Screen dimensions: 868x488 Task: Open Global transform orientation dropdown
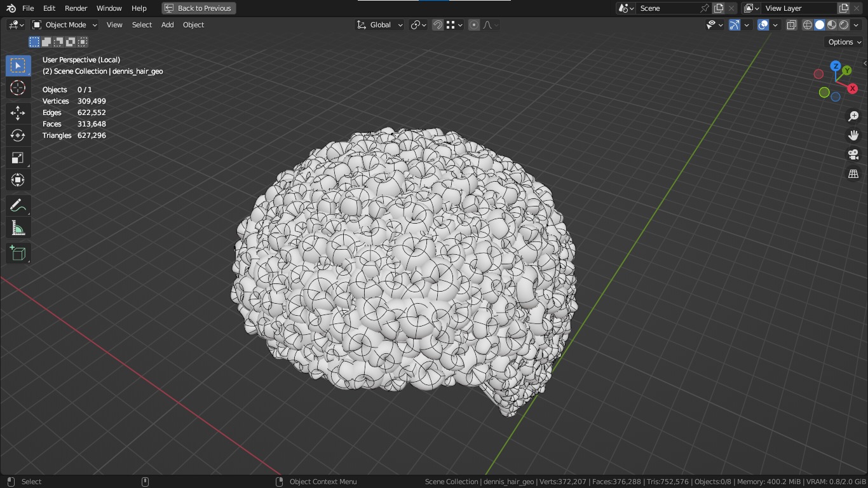(x=380, y=25)
